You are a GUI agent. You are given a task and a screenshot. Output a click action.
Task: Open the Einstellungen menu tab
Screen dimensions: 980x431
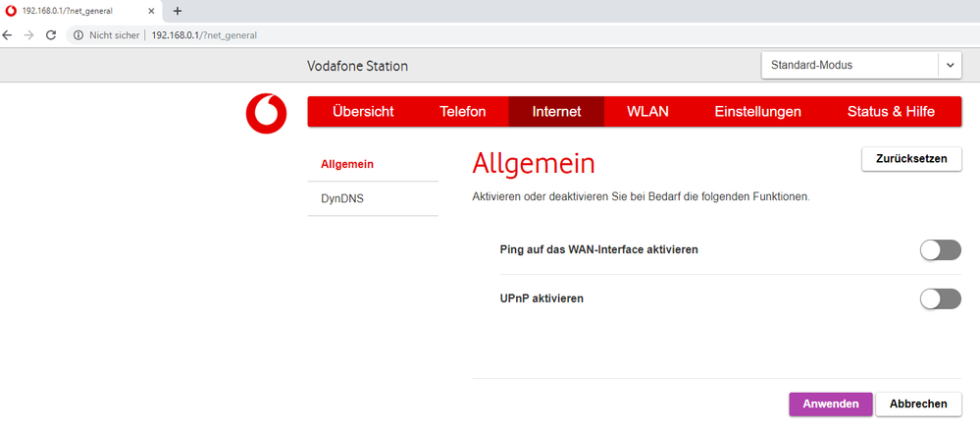(x=757, y=112)
